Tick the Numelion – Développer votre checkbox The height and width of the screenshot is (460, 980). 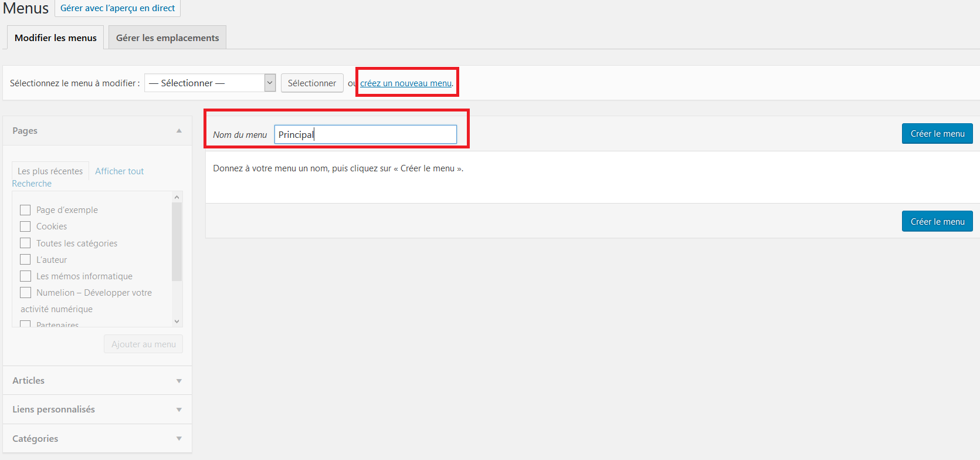pyautogui.click(x=25, y=292)
